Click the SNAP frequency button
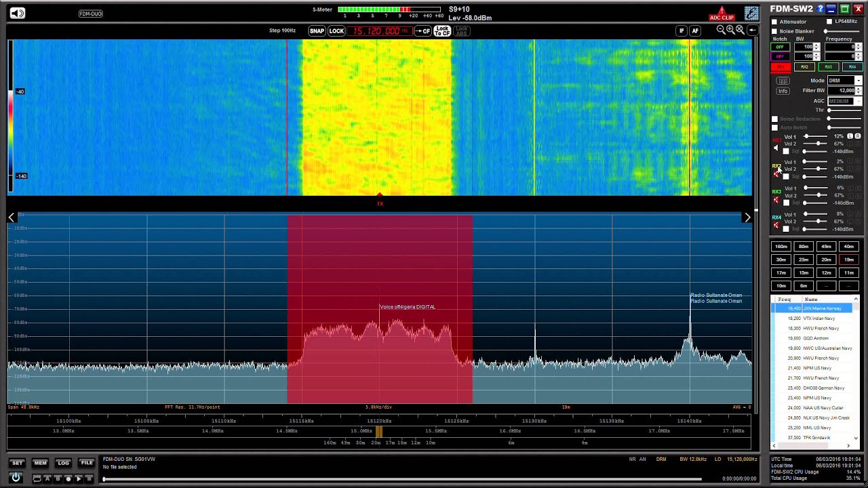Screen dimensions: 868x488 click(317, 31)
